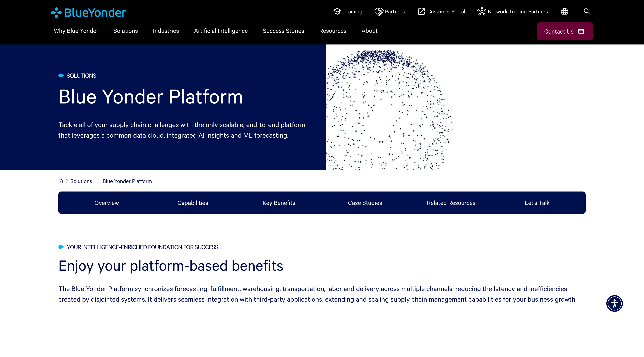The width and height of the screenshot is (644, 357).
Task: Click the Partners handshake icon
Action: point(379,11)
